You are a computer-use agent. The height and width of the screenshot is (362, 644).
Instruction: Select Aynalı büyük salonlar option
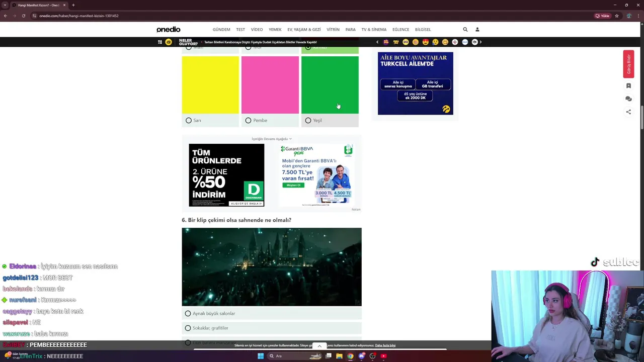pos(272,313)
